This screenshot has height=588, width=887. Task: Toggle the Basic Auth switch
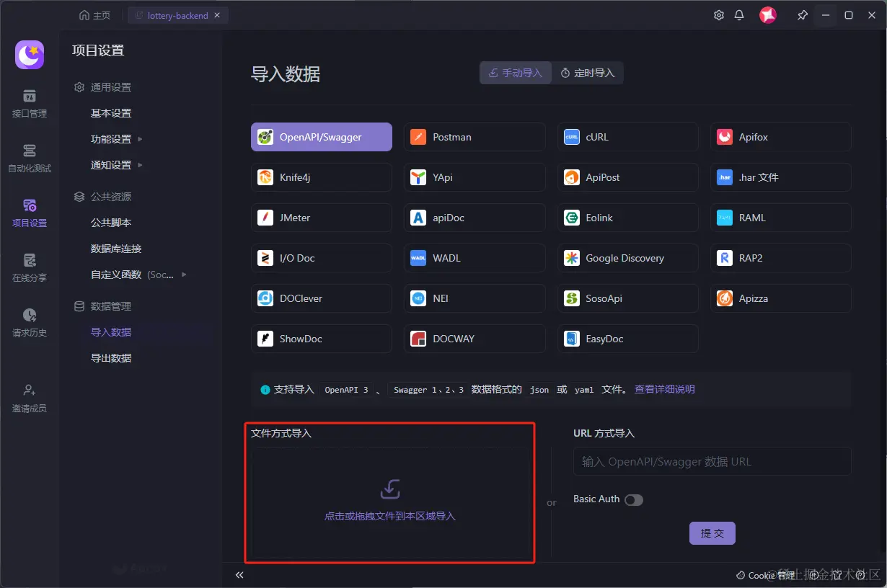coord(634,500)
